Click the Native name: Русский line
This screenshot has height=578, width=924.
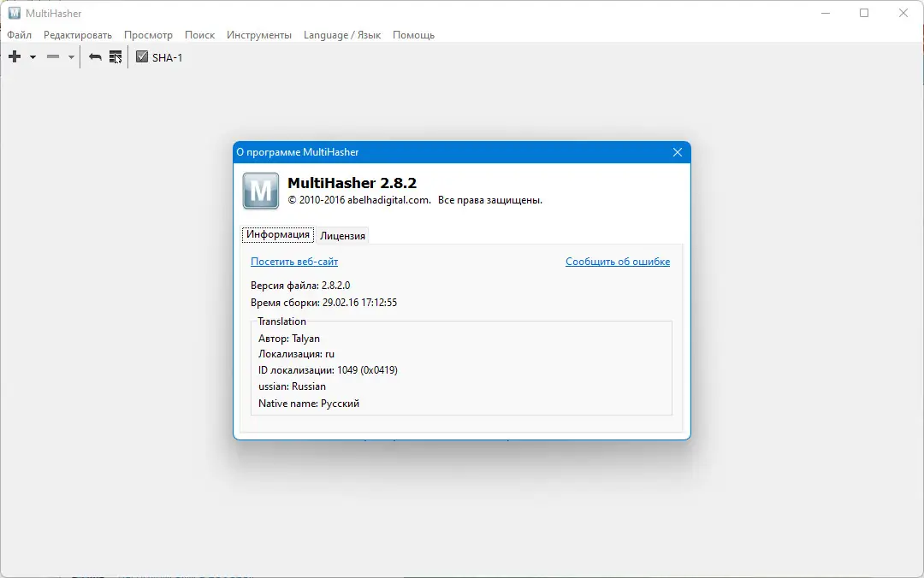pos(309,404)
